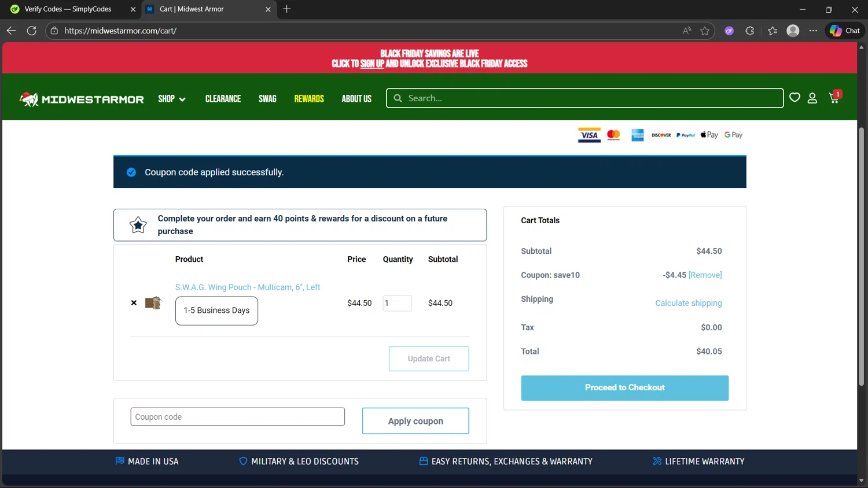Open S.W.A.G. Wing Pouch product link

(x=248, y=287)
